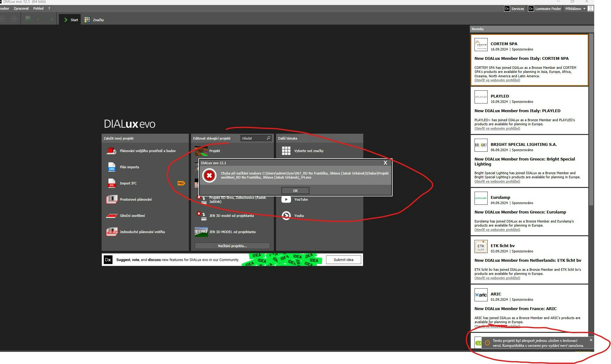Select headline New DIALux Member from France: ARIC

coord(515,309)
